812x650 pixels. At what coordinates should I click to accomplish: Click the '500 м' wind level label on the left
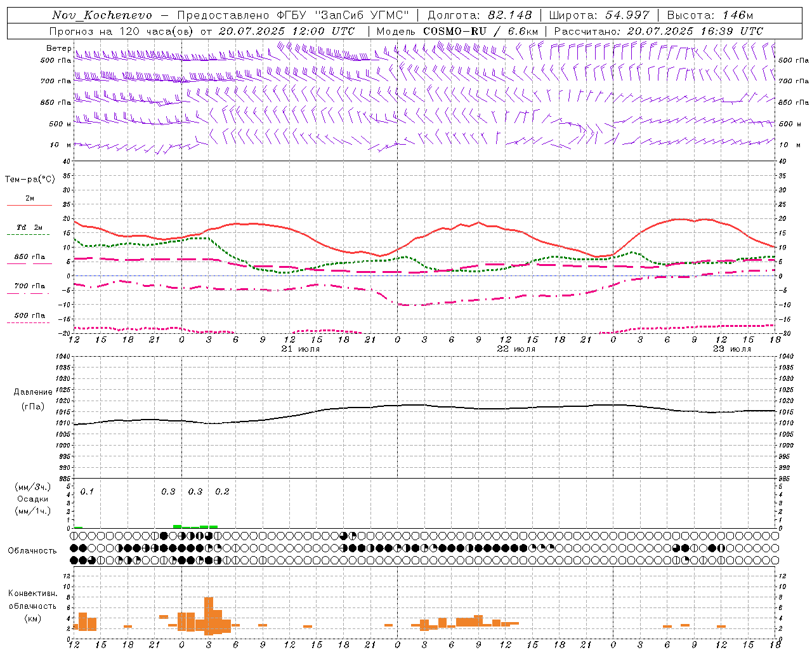(60, 124)
